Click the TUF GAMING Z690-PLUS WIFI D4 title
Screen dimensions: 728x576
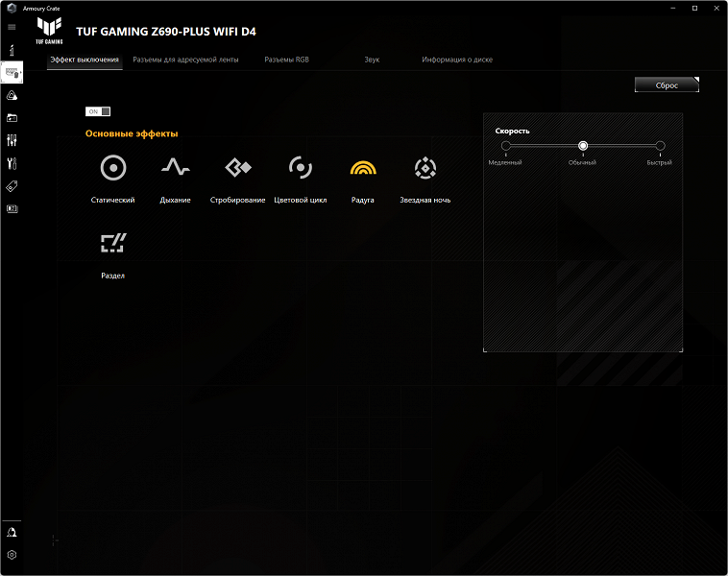click(166, 32)
